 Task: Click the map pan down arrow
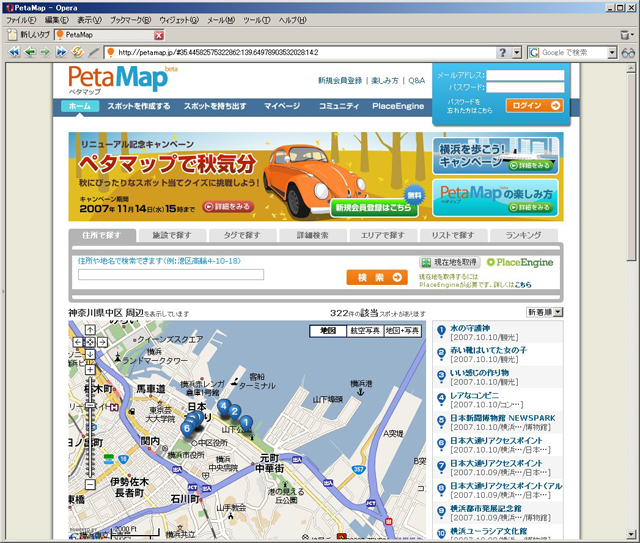click(90, 354)
